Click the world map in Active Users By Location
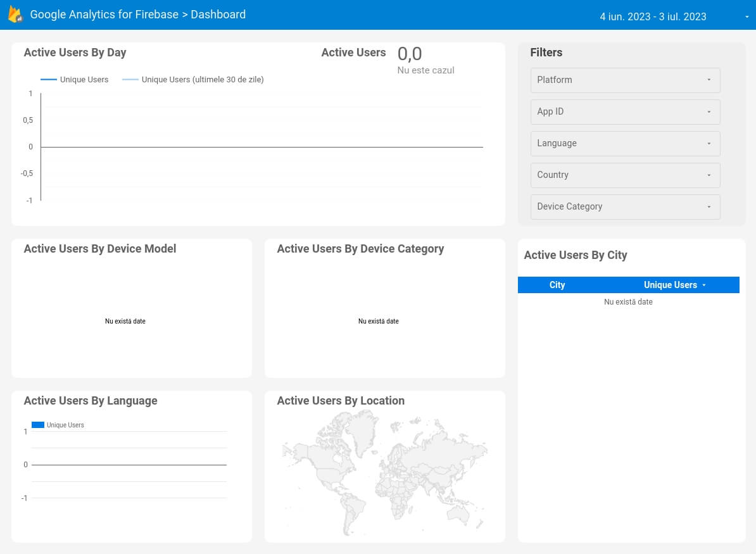 click(x=384, y=472)
